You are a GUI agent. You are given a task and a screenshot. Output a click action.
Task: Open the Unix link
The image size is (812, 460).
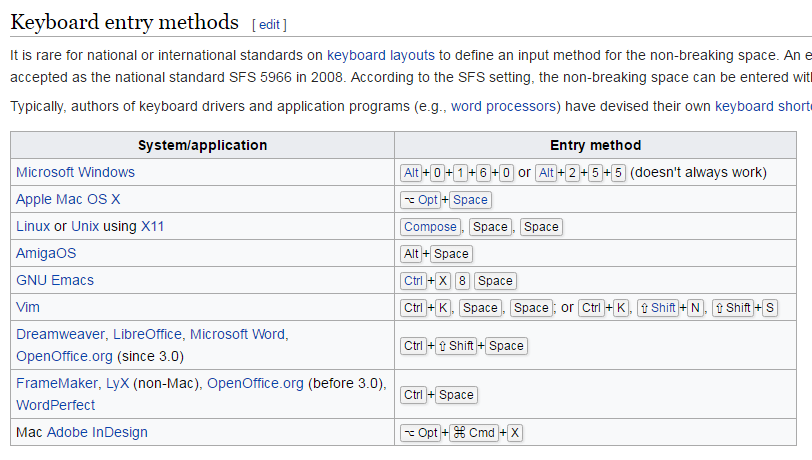pos(85,226)
